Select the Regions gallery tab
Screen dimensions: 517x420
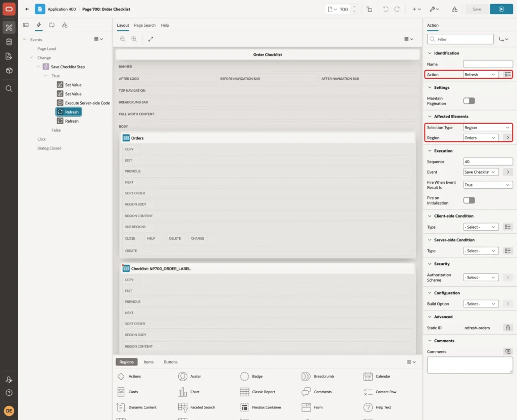pos(127,362)
